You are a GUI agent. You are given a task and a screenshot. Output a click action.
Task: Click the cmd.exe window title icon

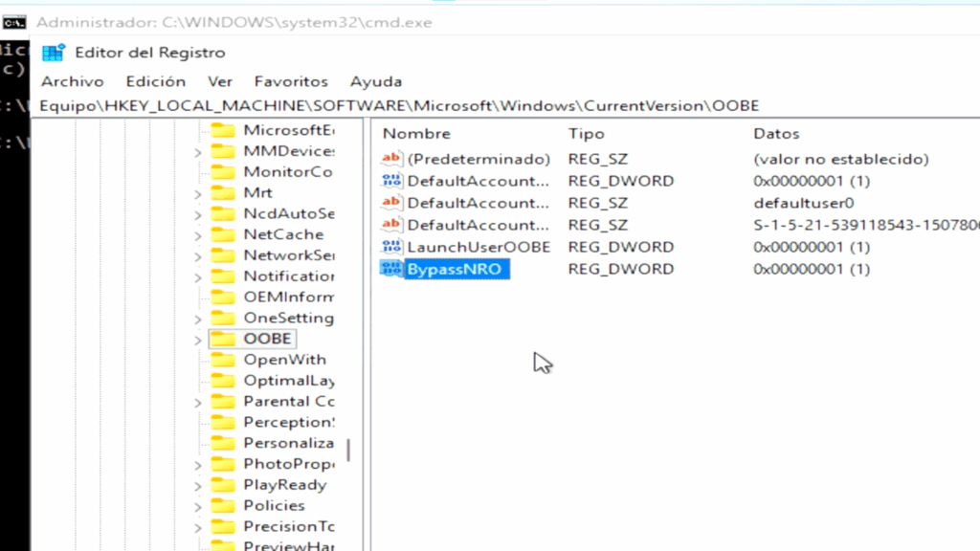point(14,21)
